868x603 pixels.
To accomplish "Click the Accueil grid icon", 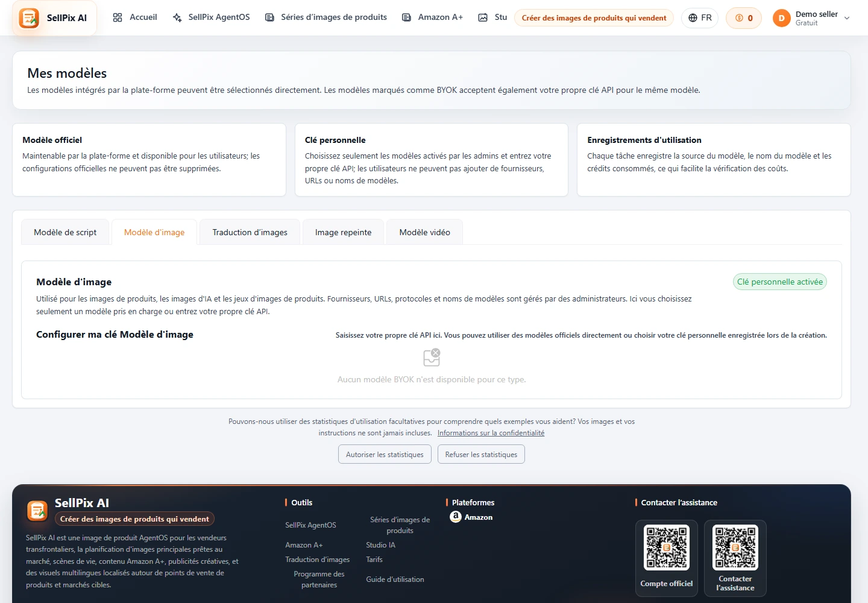I will (x=118, y=17).
